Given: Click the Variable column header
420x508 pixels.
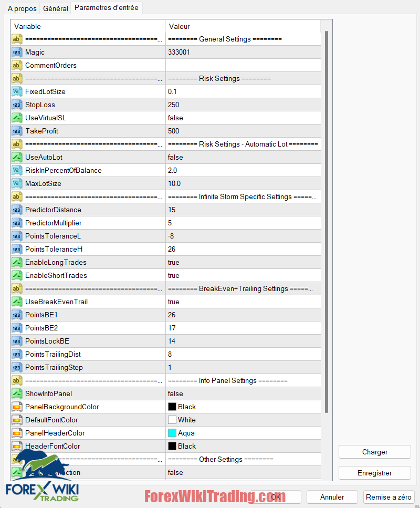Looking at the screenshot, I should tap(88, 26).
